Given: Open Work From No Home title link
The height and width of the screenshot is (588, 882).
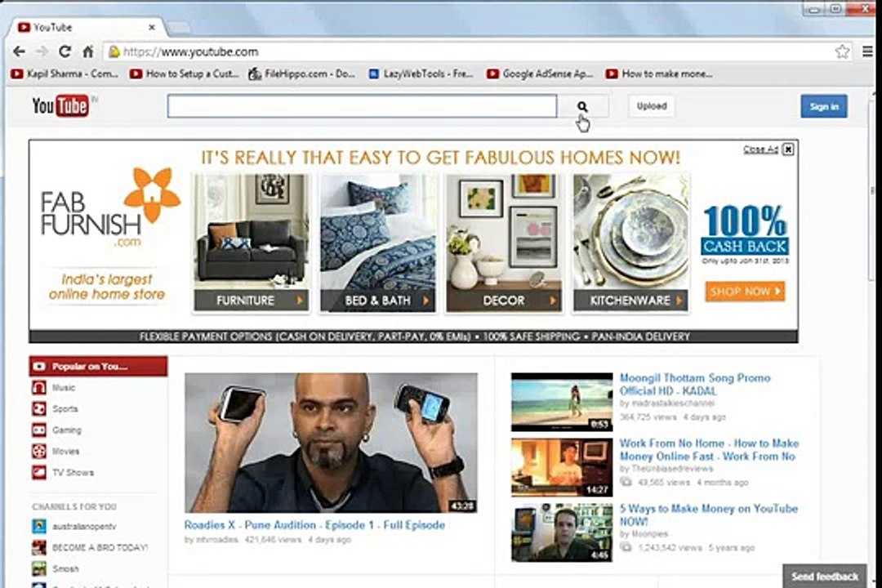Looking at the screenshot, I should [709, 450].
